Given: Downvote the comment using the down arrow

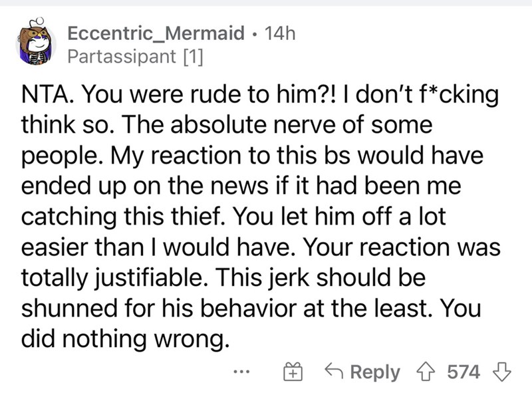Looking at the screenshot, I should click(501, 372).
